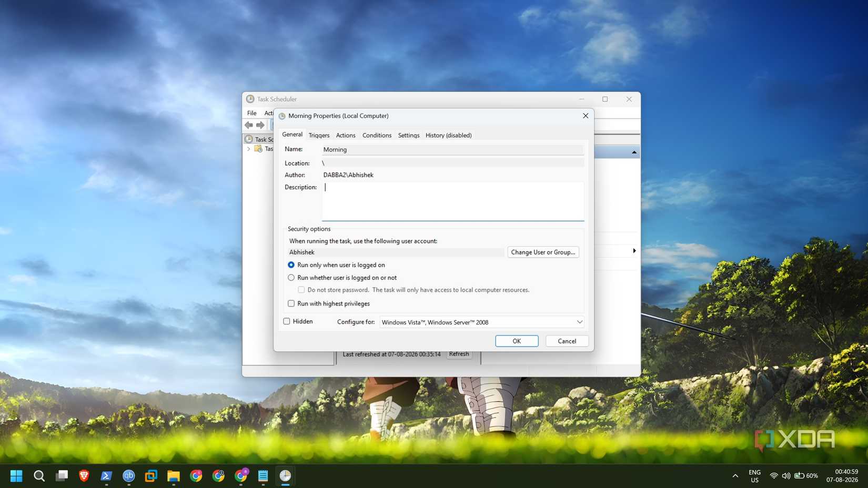The image size is (868, 488).
Task: Open the first Chrome icon on the taskbar
Action: (196, 476)
